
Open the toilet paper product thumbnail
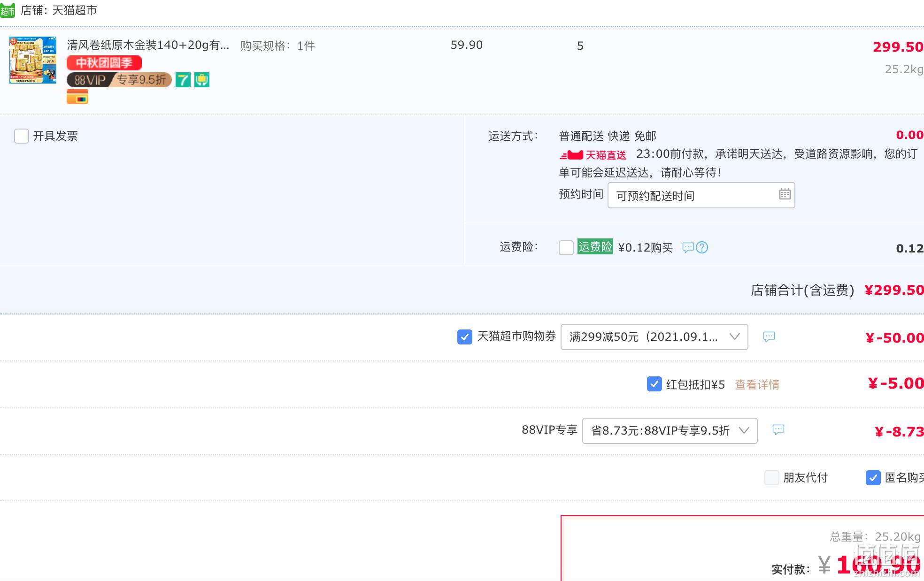pyautogui.click(x=33, y=60)
